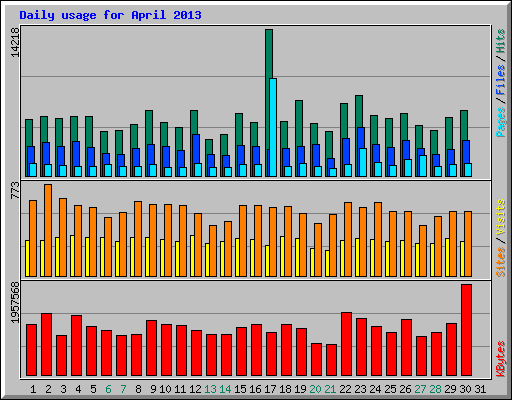512x400 pixels.
Task: Click day label 4 on x-axis
Action: (78, 389)
